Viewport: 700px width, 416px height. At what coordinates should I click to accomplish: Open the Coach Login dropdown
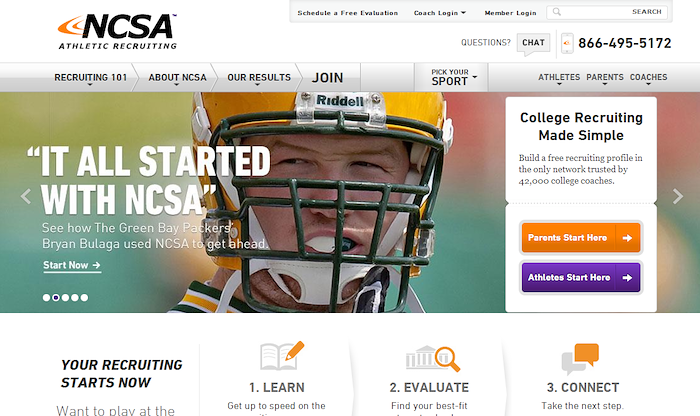440,13
